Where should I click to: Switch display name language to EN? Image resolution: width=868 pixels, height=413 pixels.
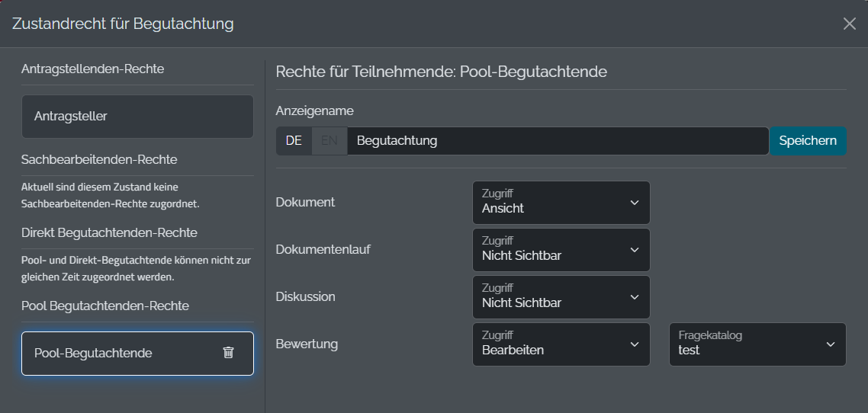[330, 141]
